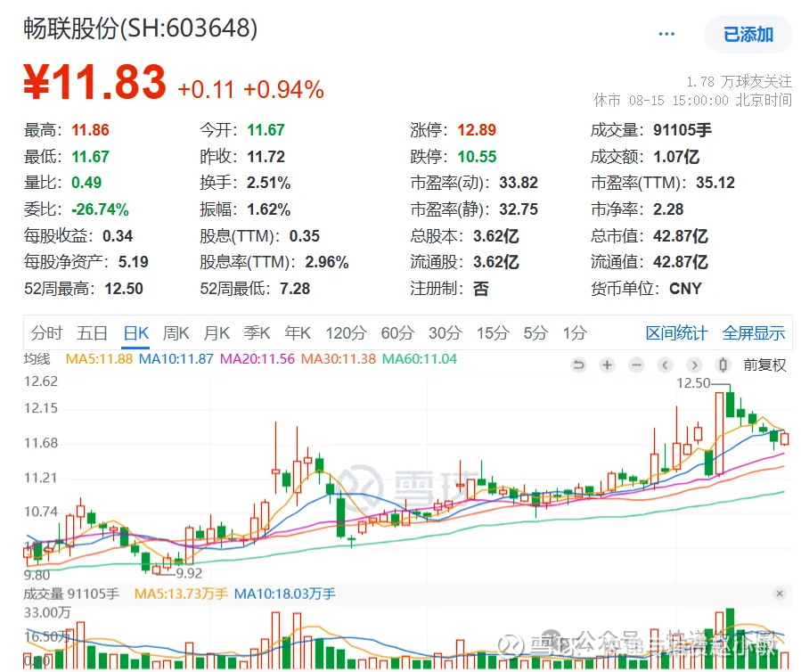Click the stock title 畅联股份(SH:603648)

(x=141, y=29)
